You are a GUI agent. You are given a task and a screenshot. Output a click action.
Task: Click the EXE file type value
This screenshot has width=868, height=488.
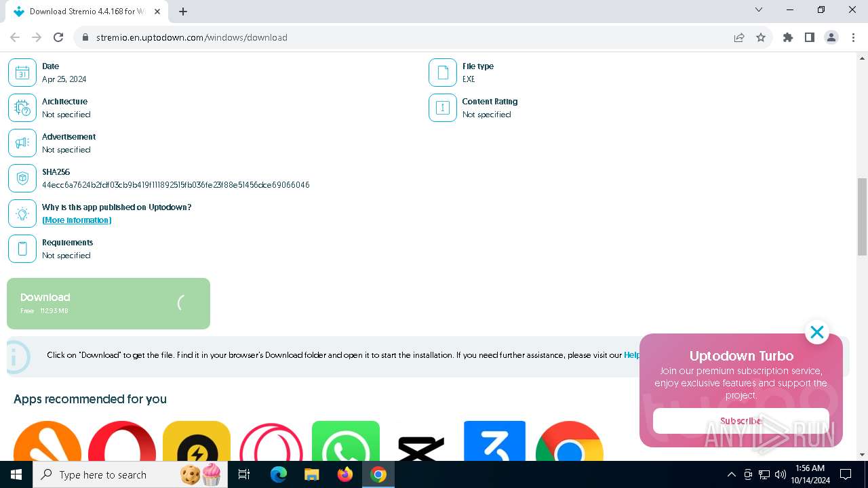(x=469, y=79)
